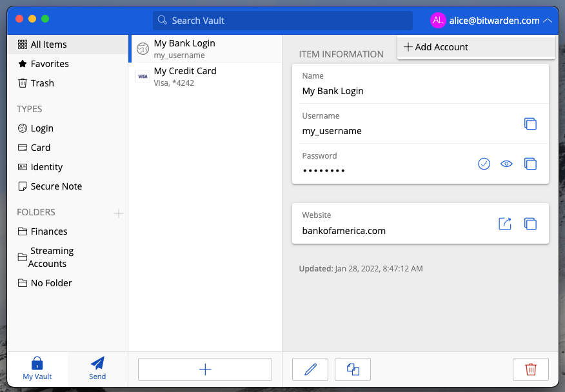The width and height of the screenshot is (565, 392).
Task: Click the bankofamerica.com website value
Action: (x=344, y=231)
